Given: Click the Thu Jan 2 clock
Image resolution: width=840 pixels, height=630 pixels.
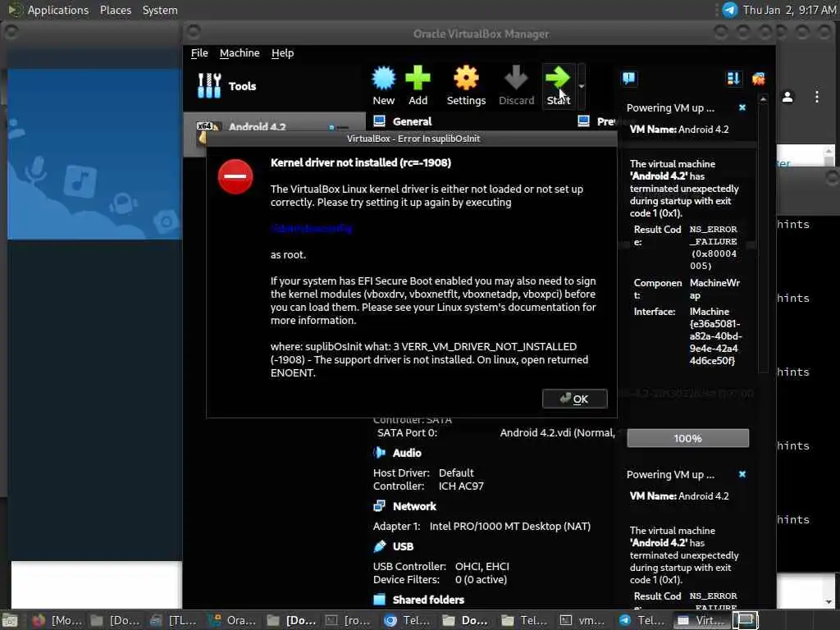Looking at the screenshot, I should point(790,10).
